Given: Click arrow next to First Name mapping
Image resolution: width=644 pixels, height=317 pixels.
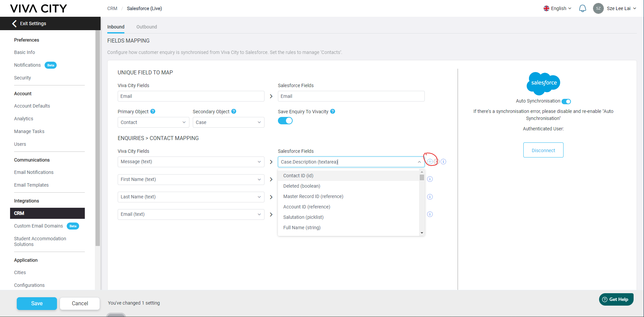Looking at the screenshot, I should pos(271,179).
